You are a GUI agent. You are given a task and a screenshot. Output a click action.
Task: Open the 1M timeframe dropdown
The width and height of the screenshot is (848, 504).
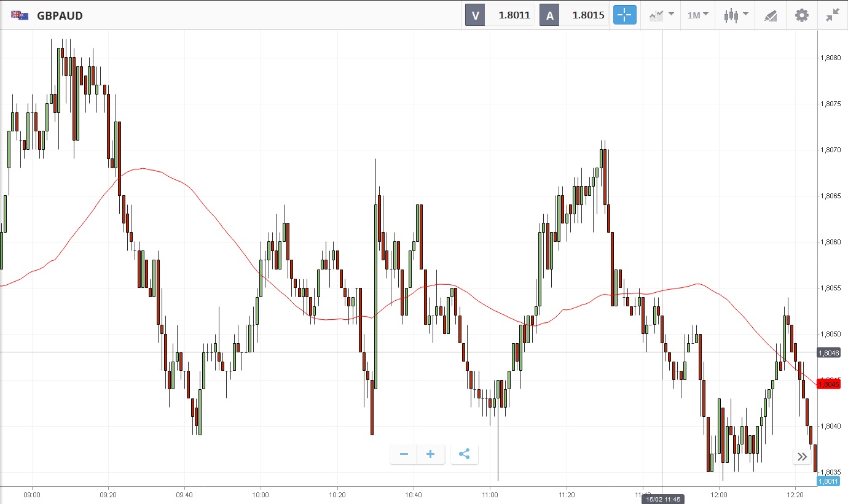point(697,15)
